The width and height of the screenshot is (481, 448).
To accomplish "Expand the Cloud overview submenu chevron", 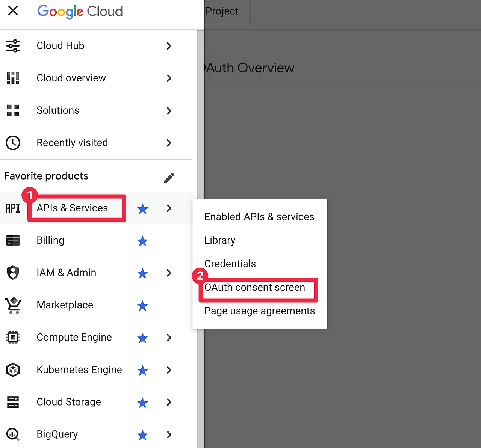I will pos(169,78).
